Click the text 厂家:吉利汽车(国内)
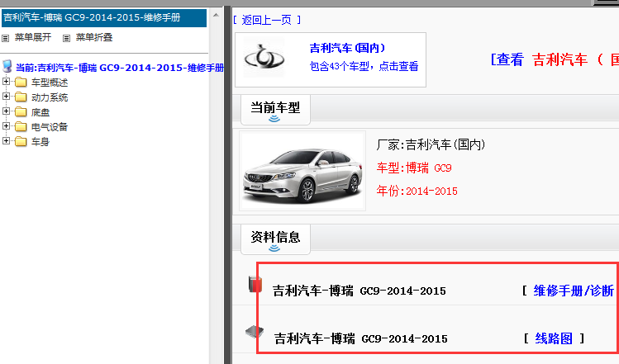This screenshot has height=364, width=619. pos(431,144)
